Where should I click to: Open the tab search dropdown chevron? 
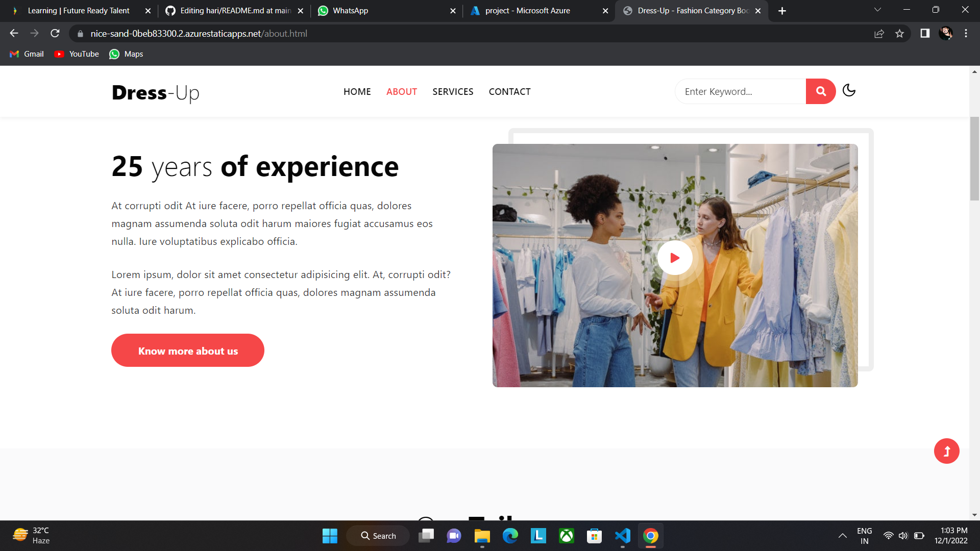point(877,10)
